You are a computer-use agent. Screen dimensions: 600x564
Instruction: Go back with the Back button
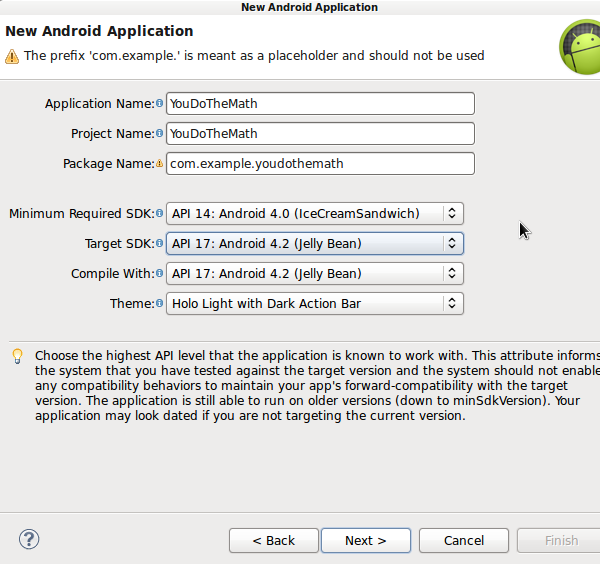274,540
